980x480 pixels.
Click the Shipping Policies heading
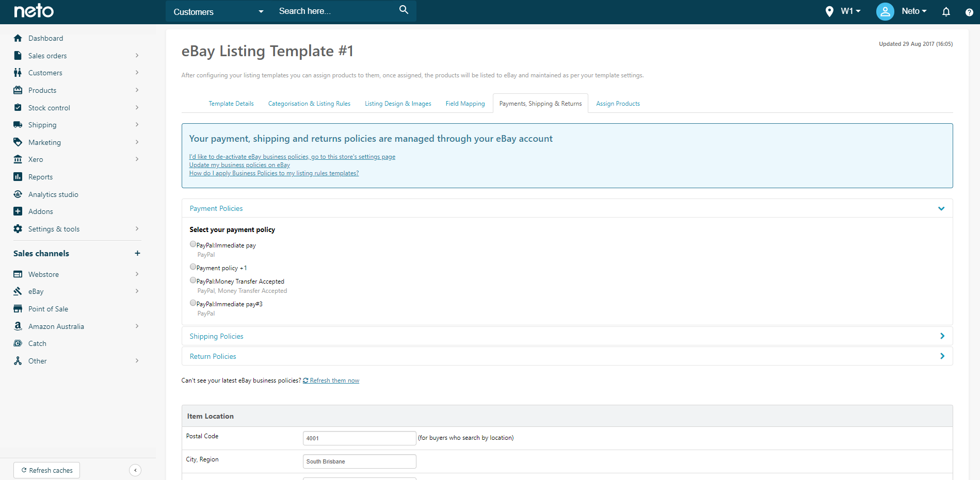[x=216, y=336]
